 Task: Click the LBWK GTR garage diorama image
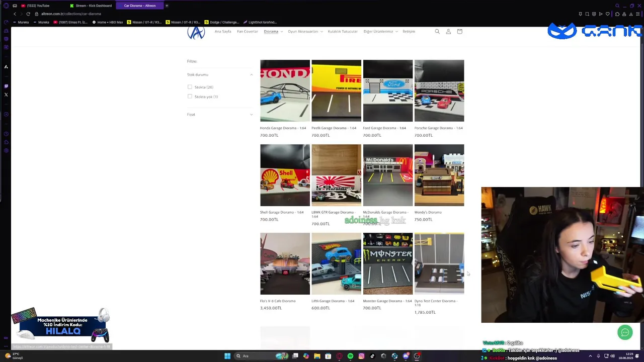(336, 175)
